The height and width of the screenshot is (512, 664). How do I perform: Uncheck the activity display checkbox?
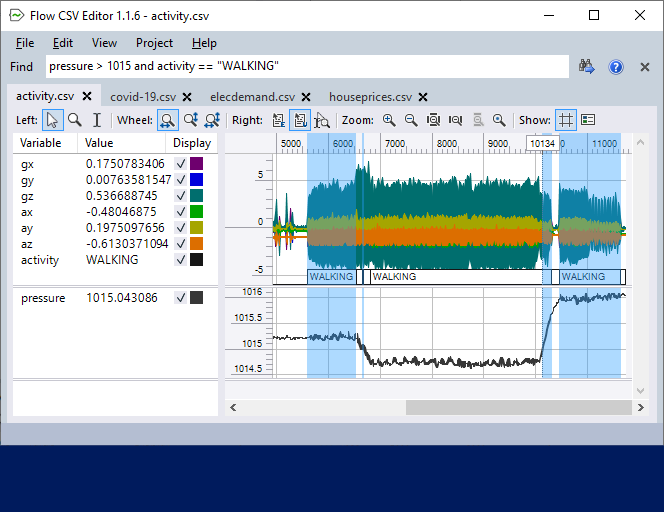(181, 260)
